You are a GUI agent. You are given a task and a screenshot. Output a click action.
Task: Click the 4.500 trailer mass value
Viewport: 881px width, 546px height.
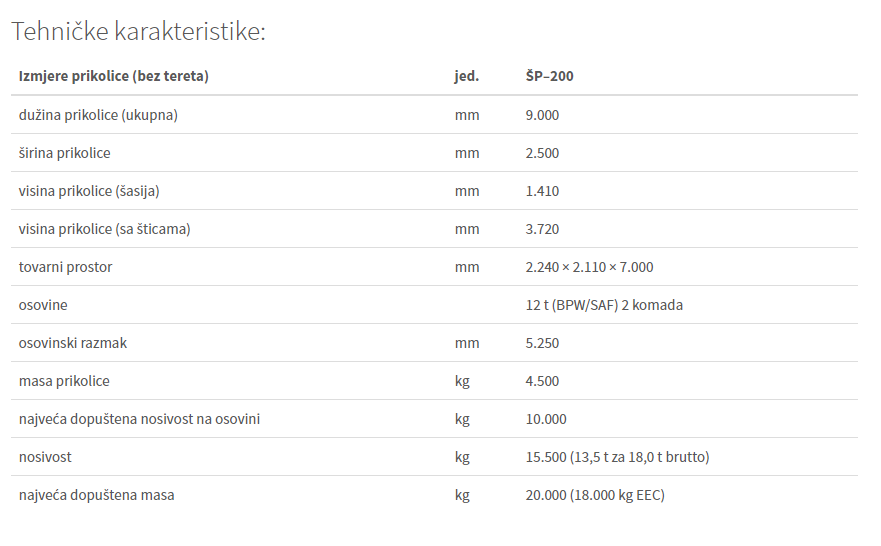(542, 381)
